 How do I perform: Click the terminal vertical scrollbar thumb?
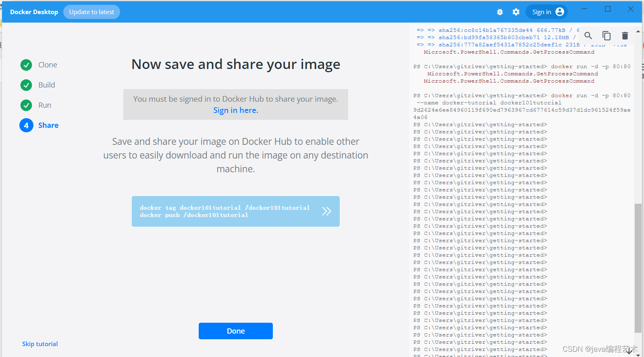(638, 268)
